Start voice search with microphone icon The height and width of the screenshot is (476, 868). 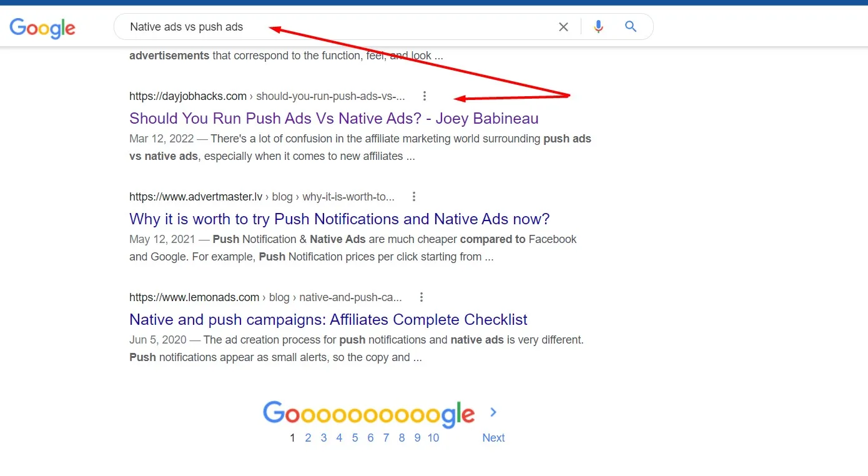tap(598, 27)
